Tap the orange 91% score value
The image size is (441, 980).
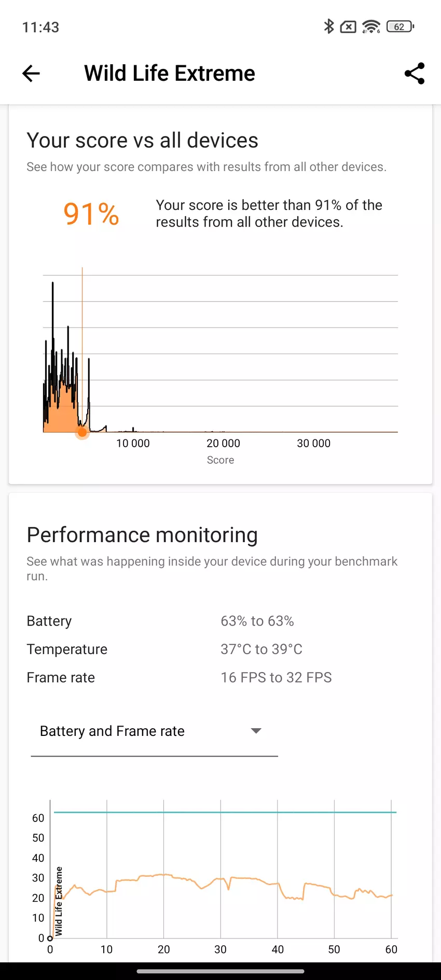tap(91, 214)
